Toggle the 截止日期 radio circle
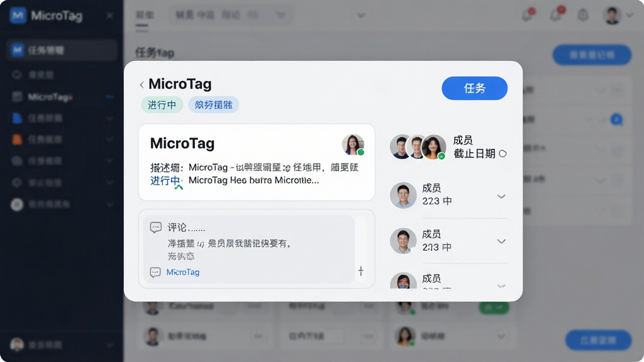Viewport: 644px width, 362px height. pos(502,153)
